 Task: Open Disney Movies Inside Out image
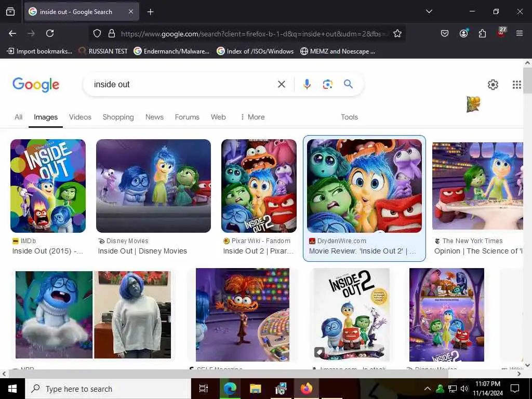(x=153, y=186)
